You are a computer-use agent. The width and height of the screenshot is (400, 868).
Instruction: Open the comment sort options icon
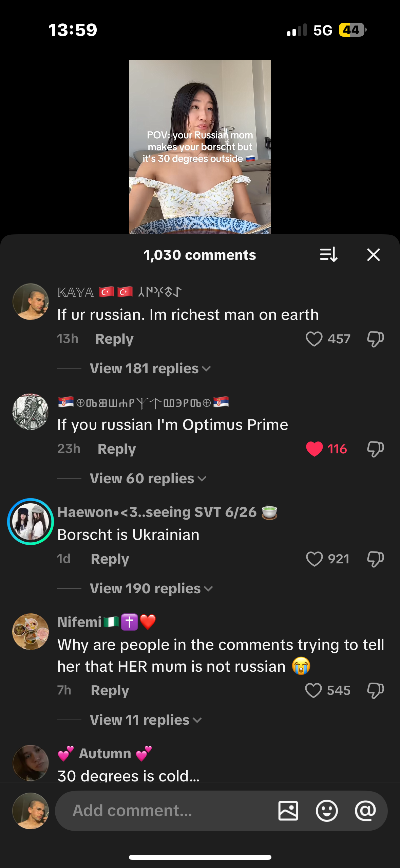328,255
